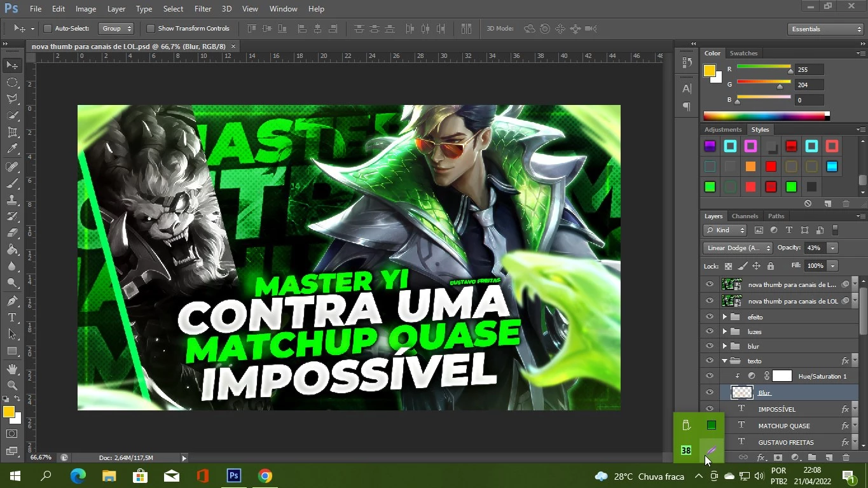Select the Elliptical Marquee tool
The image size is (868, 488).
tap(12, 83)
